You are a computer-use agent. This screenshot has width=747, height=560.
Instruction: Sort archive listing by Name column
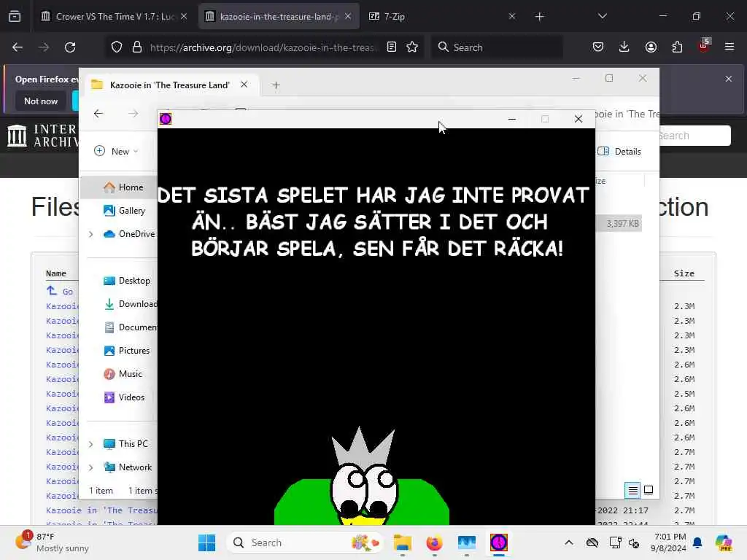[55, 273]
